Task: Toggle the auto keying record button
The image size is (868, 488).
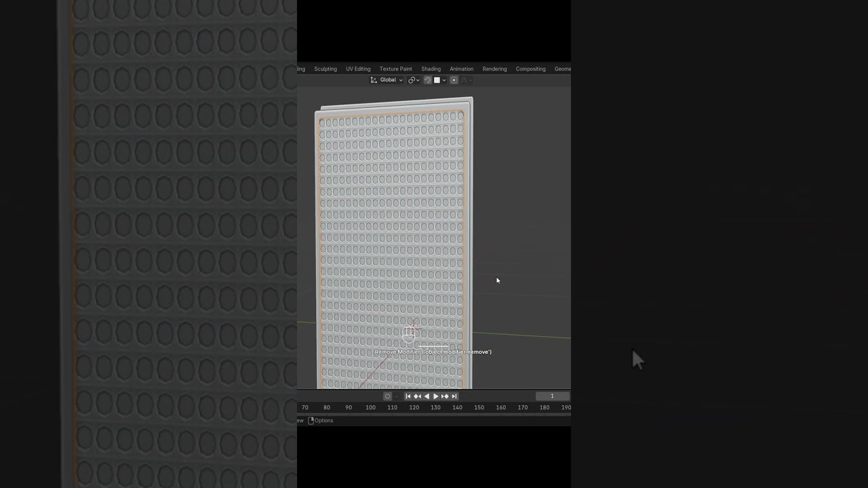Action: click(387, 396)
